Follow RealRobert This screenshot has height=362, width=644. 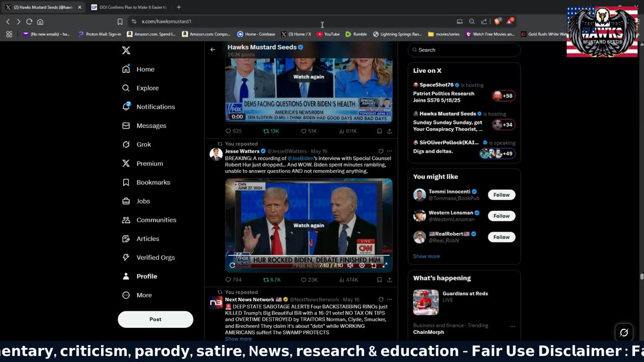coord(501,237)
